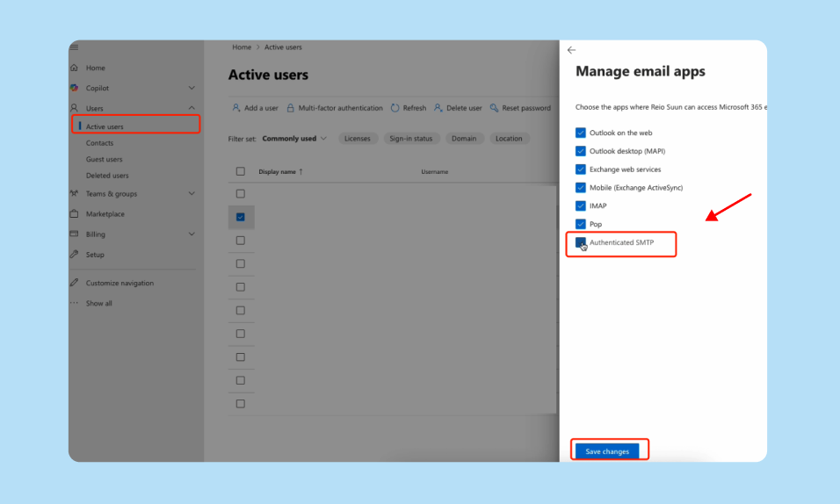The width and height of the screenshot is (840, 504).
Task: Toggle Mobile (Exchange ActiveSync) checkbox
Action: (x=580, y=187)
